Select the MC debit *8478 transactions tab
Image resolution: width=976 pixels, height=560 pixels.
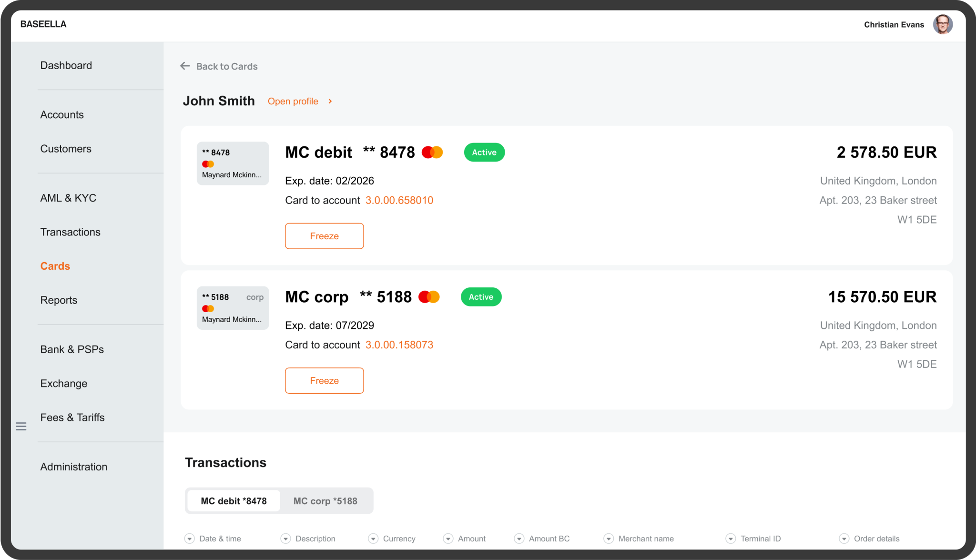pos(234,500)
